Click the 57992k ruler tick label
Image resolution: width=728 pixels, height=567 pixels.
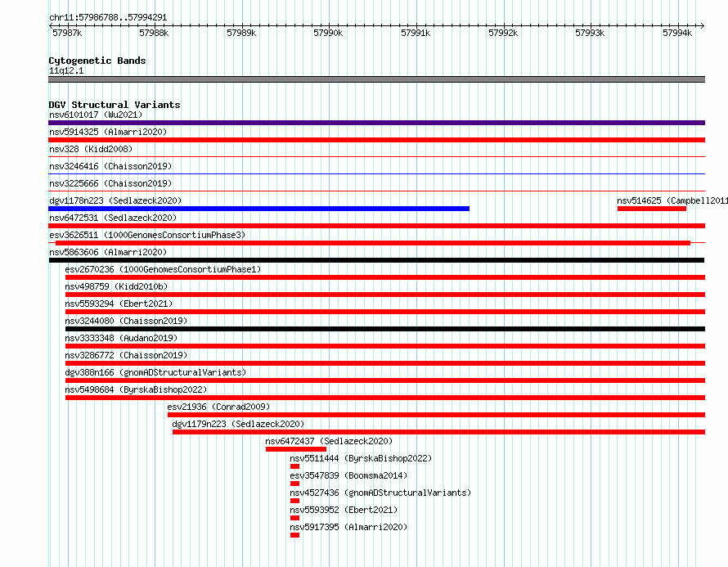coord(503,33)
